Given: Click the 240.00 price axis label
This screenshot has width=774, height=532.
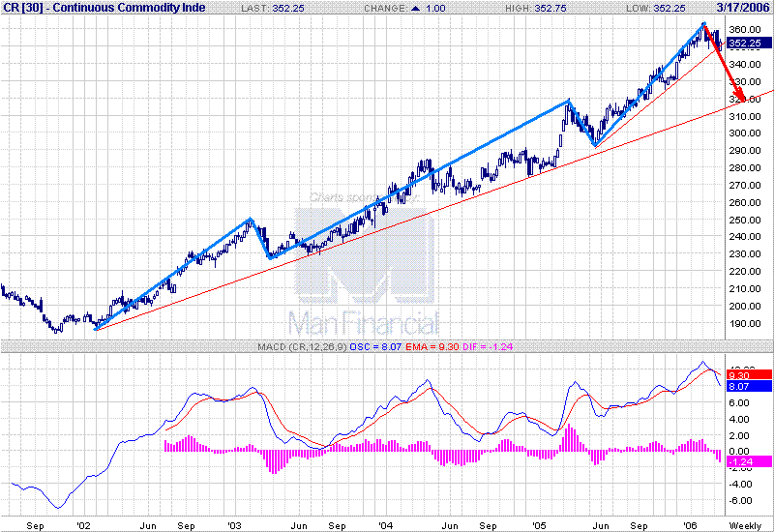Looking at the screenshot, I should [744, 236].
